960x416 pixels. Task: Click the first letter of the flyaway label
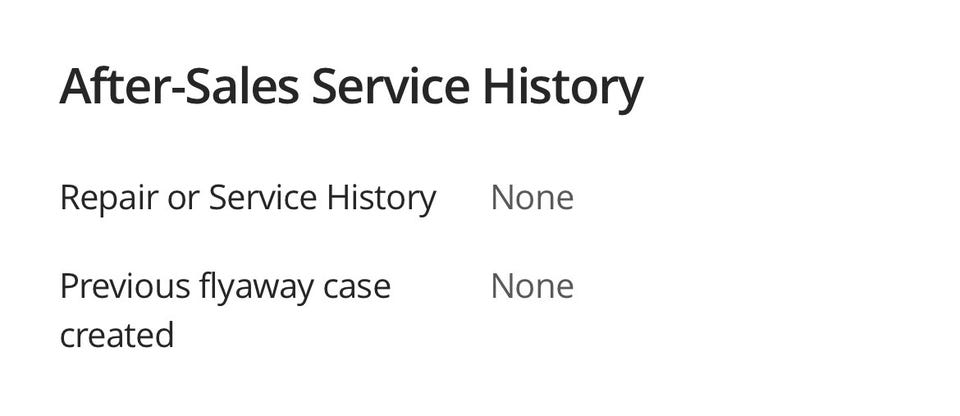pyautogui.click(x=205, y=287)
